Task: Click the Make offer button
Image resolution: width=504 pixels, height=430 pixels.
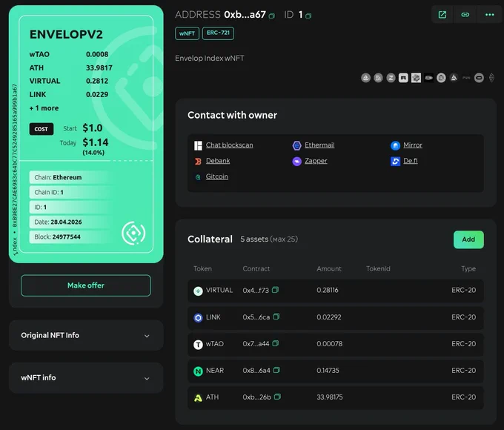Action: click(86, 285)
